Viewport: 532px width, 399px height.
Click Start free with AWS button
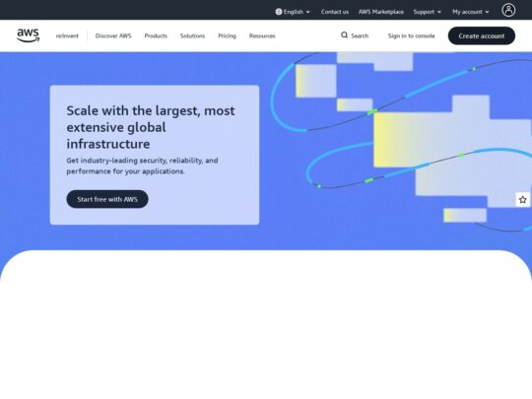(x=107, y=199)
